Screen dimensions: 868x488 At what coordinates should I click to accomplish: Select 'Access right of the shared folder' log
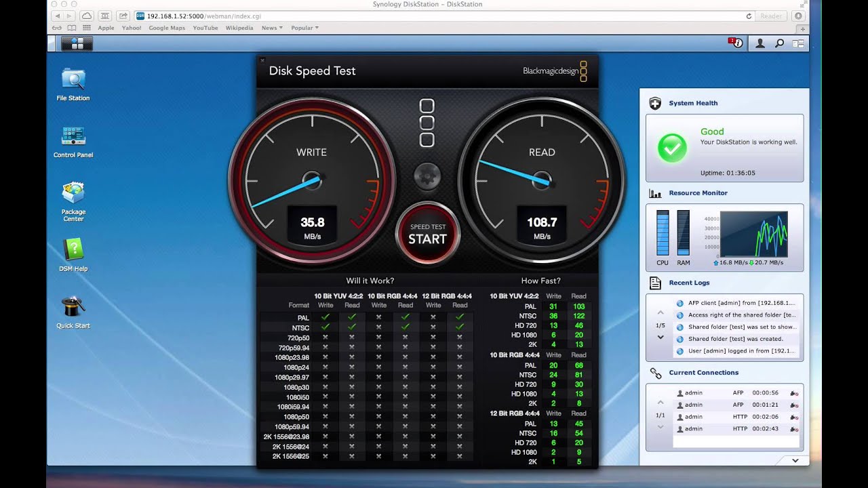click(x=737, y=315)
